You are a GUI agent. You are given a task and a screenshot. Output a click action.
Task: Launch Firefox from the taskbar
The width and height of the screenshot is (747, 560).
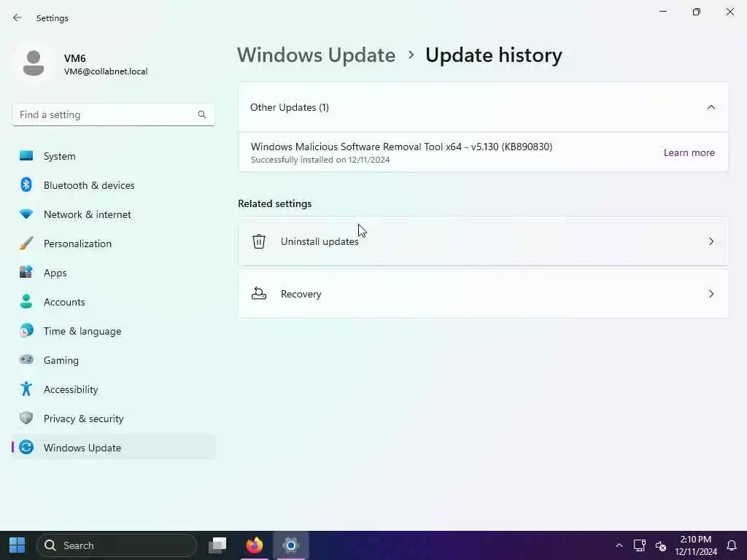[255, 545]
